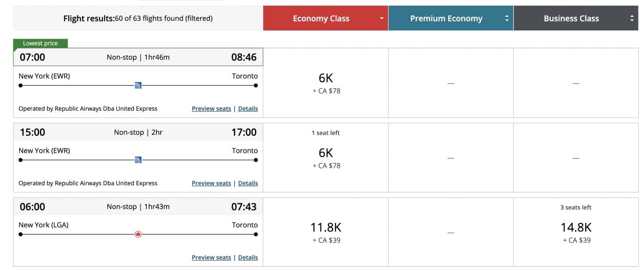This screenshot has width=644, height=270.
Task: Toggle the Business Class sort chevrons
Action: click(632, 18)
